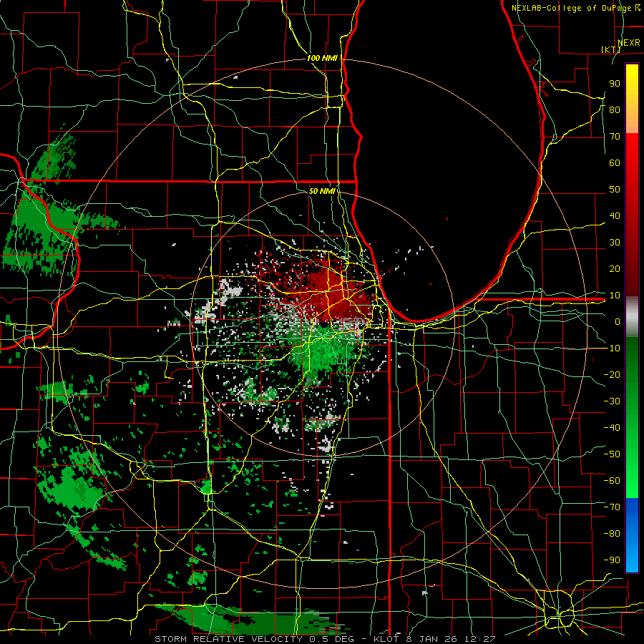This screenshot has width=644, height=644.
Task: Click the gray zero-velocity segment of the scale
Action: [x=632, y=316]
